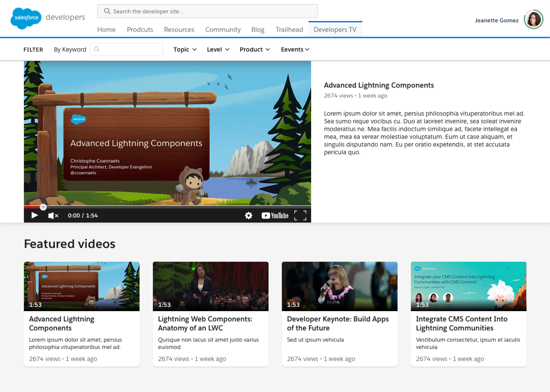Open the Trailhead nav tab
The image size is (550, 392).
coord(289,29)
